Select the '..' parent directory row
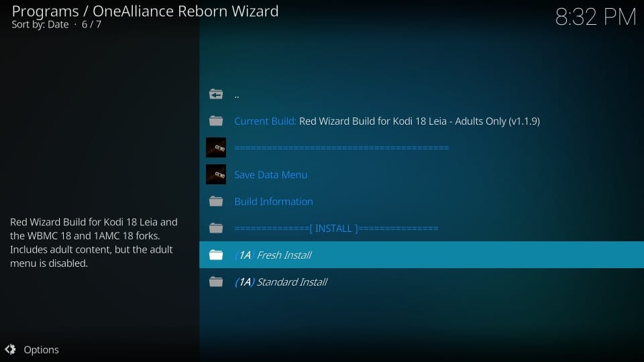 [421, 95]
